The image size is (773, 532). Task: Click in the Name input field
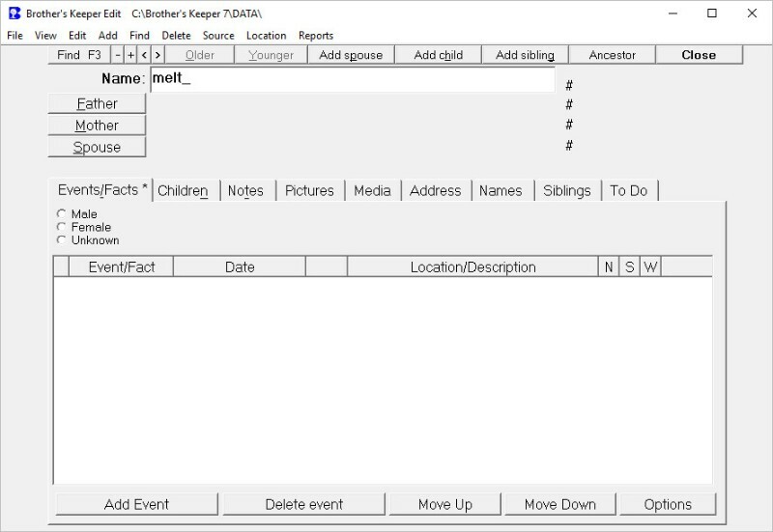353,79
